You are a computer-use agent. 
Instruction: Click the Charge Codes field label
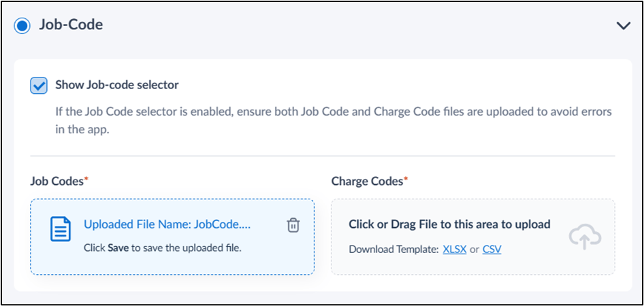tap(370, 182)
